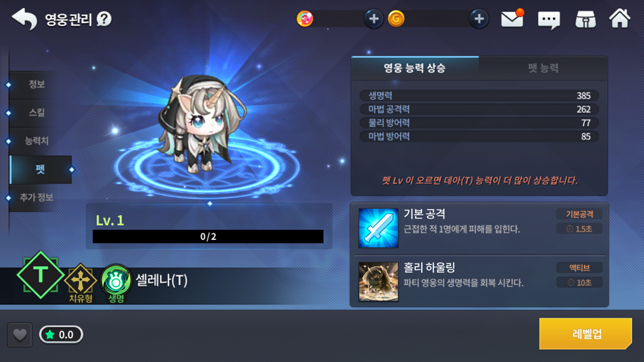Open help question mark next to 영웅관리
Image resolution: width=644 pixels, height=362 pixels.
[x=104, y=19]
